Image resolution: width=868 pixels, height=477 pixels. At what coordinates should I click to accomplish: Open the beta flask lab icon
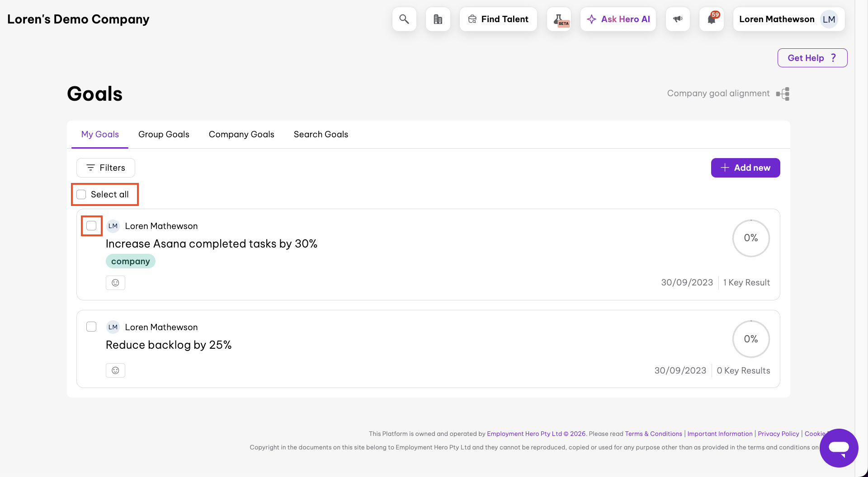pyautogui.click(x=559, y=19)
